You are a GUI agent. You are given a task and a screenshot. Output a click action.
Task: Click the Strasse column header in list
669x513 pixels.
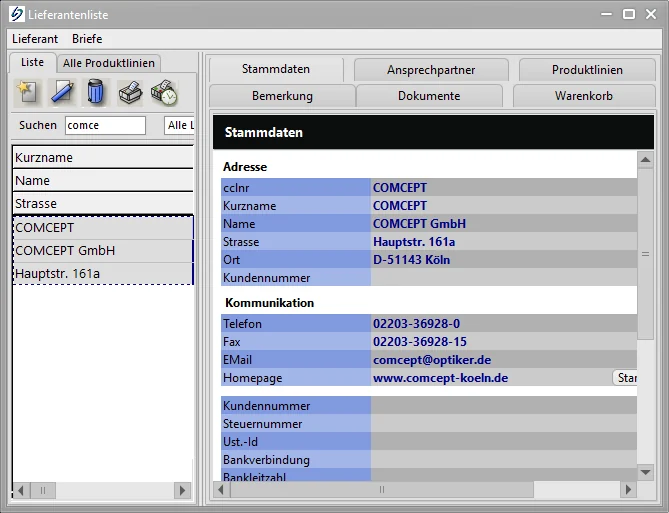103,204
